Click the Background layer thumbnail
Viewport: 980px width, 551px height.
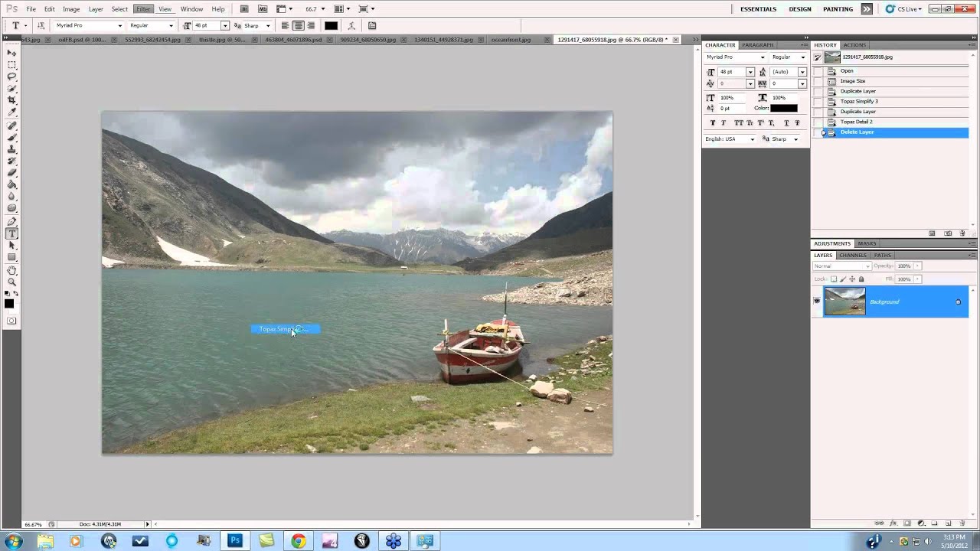click(844, 302)
